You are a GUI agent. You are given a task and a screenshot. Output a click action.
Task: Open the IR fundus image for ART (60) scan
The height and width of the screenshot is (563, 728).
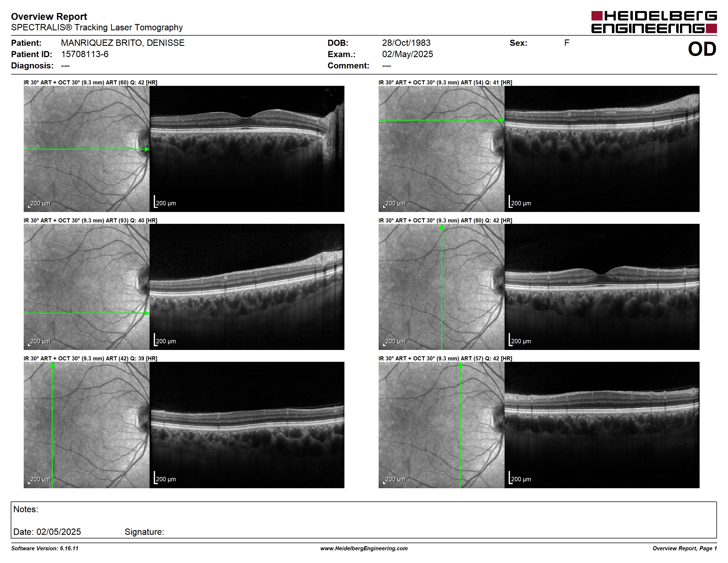pos(87,149)
